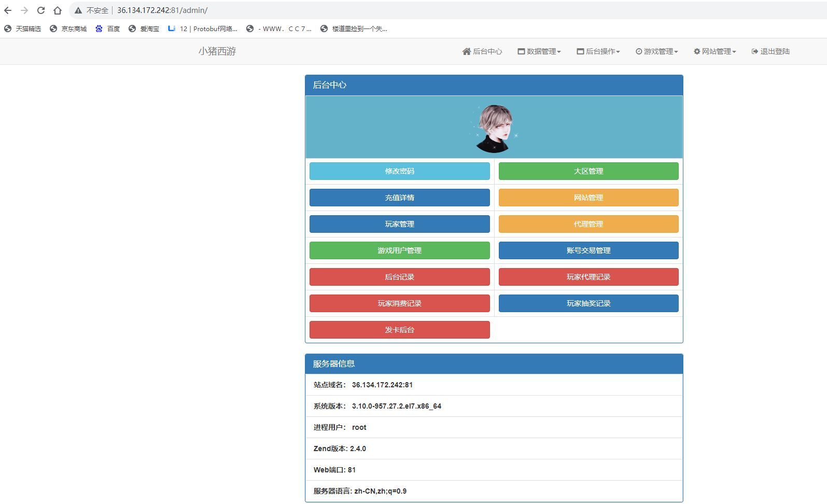Open the Protobuf网络 bookmark
The width and height of the screenshot is (827, 504).
tap(202, 29)
